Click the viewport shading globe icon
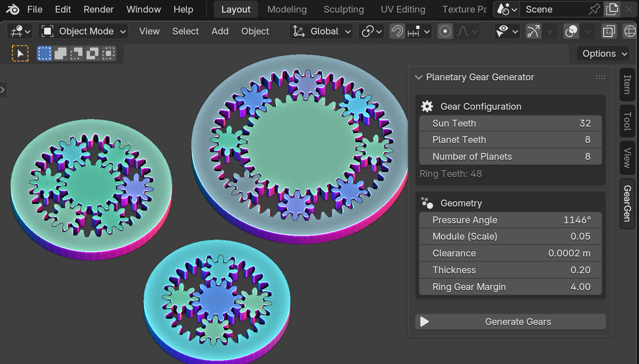This screenshot has height=364, width=639. [630, 31]
